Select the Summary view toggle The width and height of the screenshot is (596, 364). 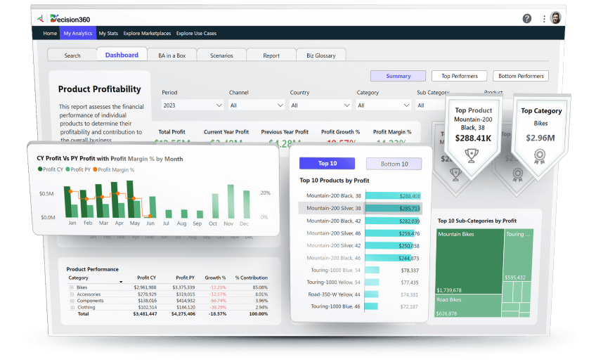398,76
